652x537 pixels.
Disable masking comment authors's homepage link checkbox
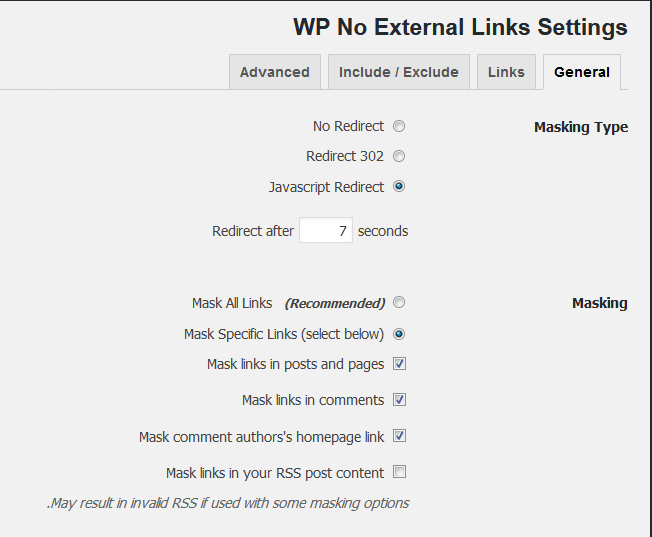coord(400,437)
